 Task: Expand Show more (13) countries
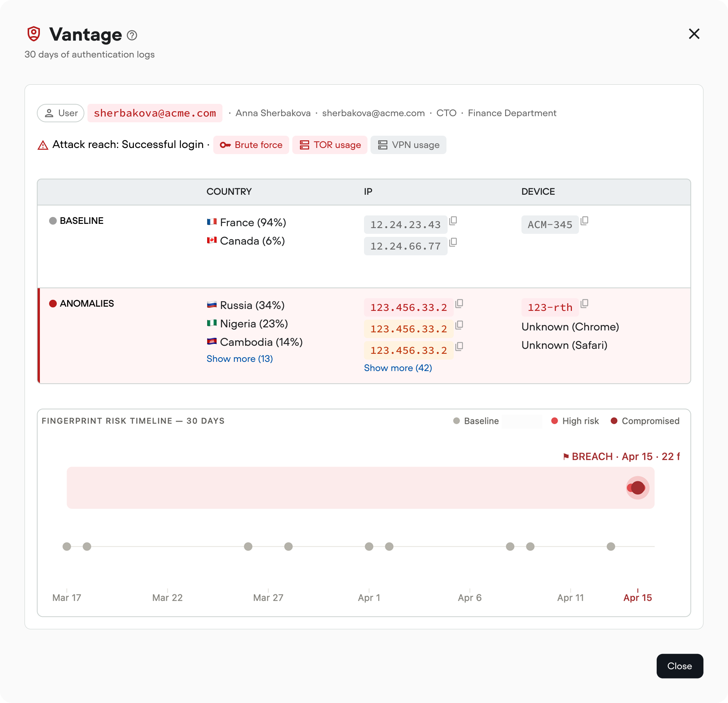click(x=240, y=359)
